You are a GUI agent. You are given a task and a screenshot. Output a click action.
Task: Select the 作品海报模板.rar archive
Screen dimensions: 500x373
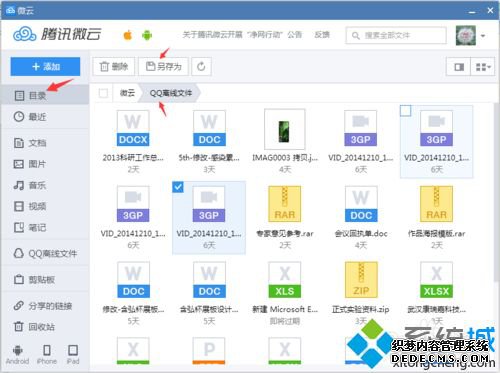click(x=436, y=217)
